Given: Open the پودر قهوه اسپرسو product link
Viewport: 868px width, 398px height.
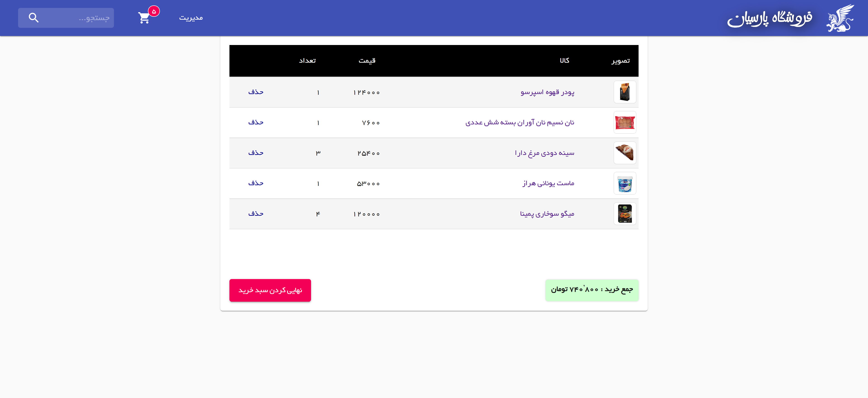Looking at the screenshot, I should pos(547,92).
